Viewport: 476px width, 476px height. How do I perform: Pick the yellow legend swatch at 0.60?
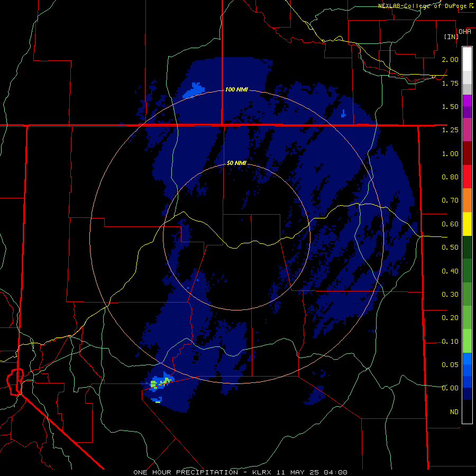click(x=467, y=224)
